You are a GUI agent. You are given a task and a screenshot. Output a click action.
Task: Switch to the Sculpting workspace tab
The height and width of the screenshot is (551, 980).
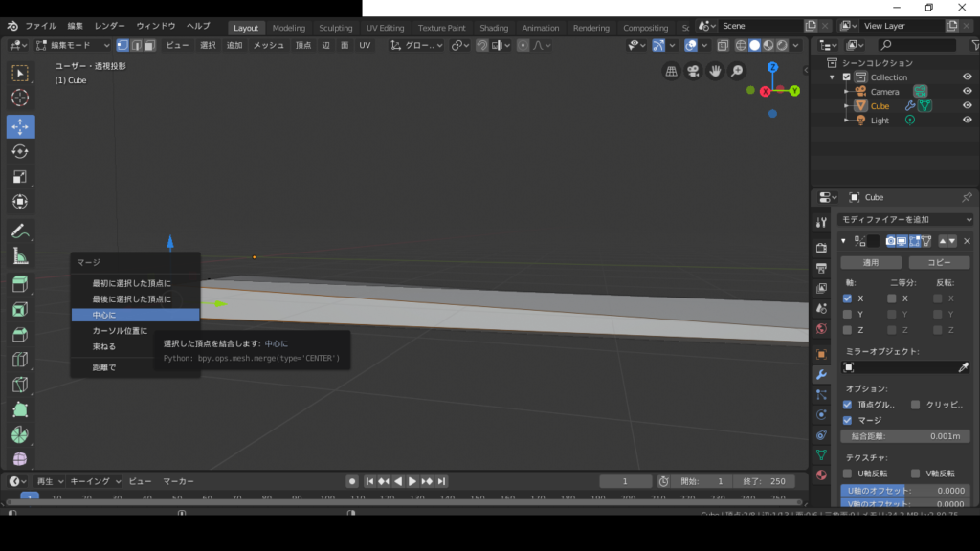pos(335,28)
